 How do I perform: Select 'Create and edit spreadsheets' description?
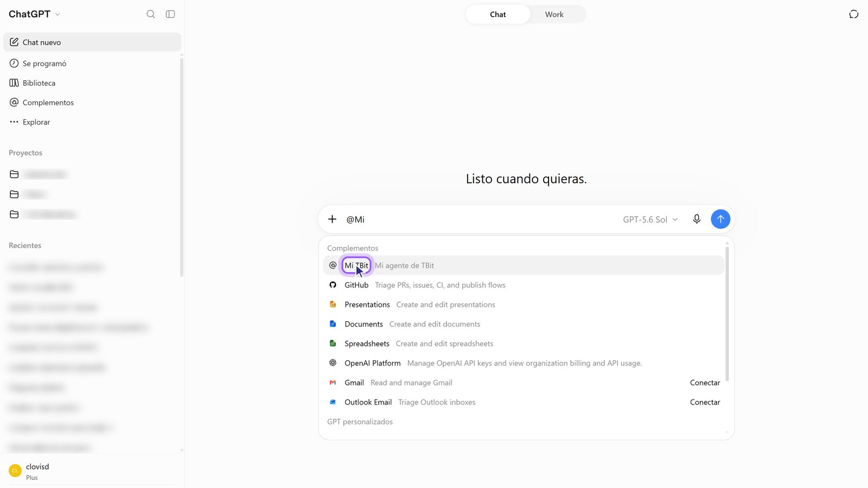(444, 344)
